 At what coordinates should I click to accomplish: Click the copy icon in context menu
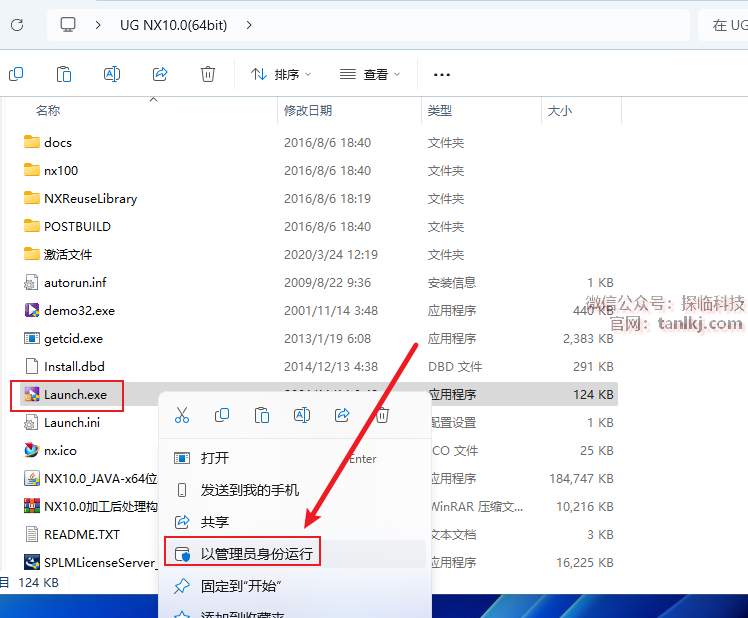click(222, 415)
